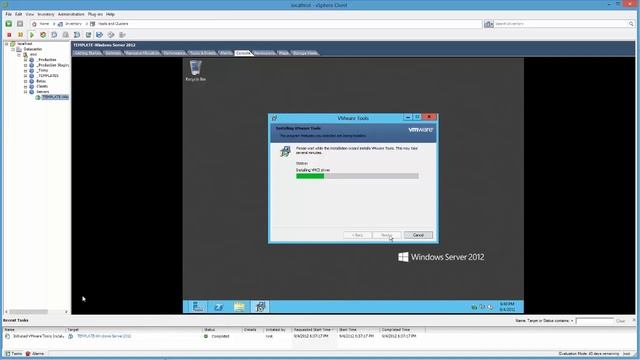Image resolution: width=640 pixels, height=360 pixels.
Task: Open PowerShell from the guest taskbar
Action: 219,307
